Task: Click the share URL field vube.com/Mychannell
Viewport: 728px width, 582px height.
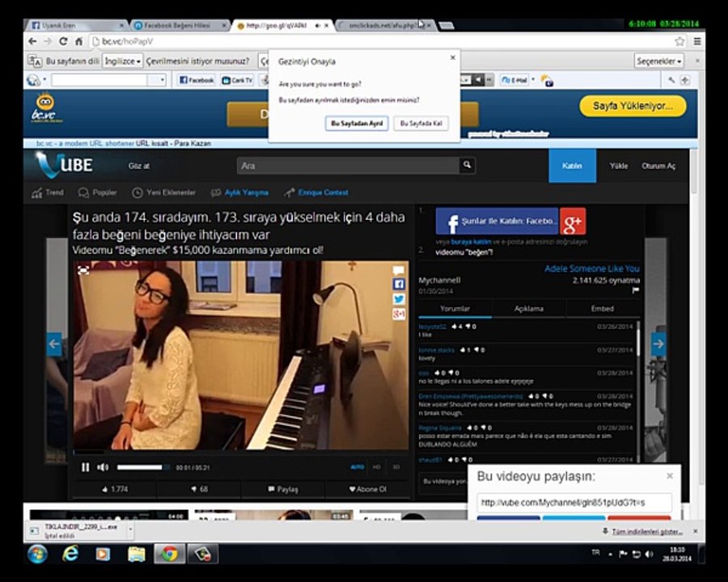Action: pos(574,502)
